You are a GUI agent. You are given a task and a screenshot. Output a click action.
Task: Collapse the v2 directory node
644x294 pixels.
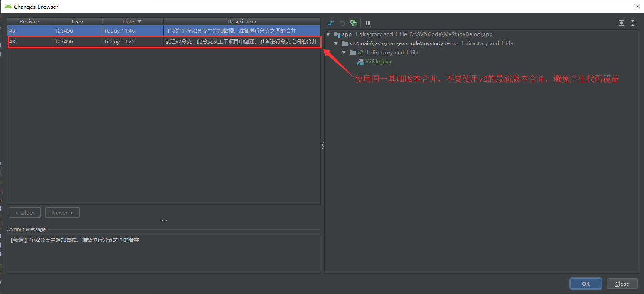(x=344, y=53)
